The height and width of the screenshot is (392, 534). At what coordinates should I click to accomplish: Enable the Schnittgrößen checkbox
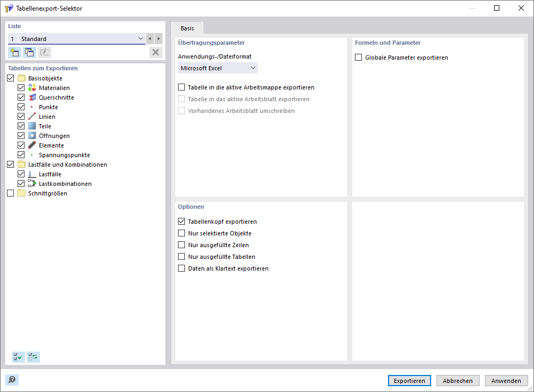pyautogui.click(x=11, y=193)
